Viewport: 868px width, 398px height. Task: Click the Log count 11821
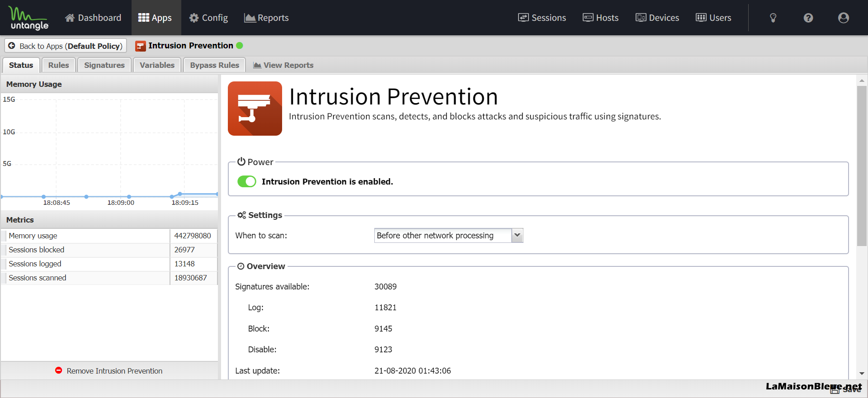tap(386, 308)
